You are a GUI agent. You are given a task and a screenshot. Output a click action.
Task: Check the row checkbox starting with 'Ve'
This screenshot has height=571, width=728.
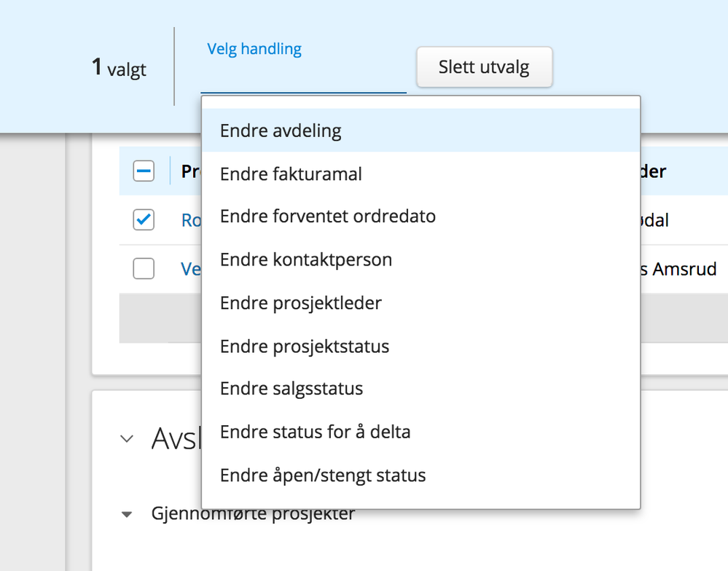tap(144, 268)
